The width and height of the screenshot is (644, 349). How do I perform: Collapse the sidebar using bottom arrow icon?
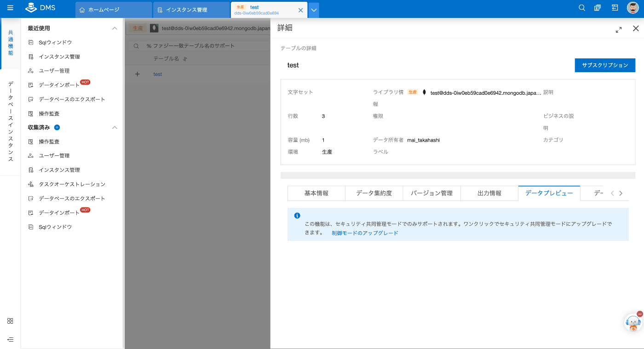pos(10,339)
